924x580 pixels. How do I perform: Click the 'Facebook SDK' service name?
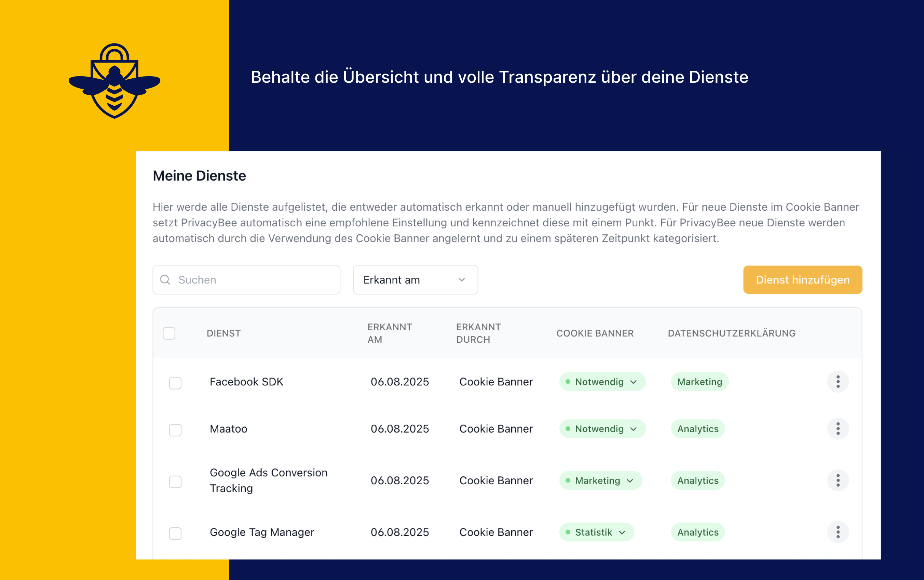[x=246, y=382]
